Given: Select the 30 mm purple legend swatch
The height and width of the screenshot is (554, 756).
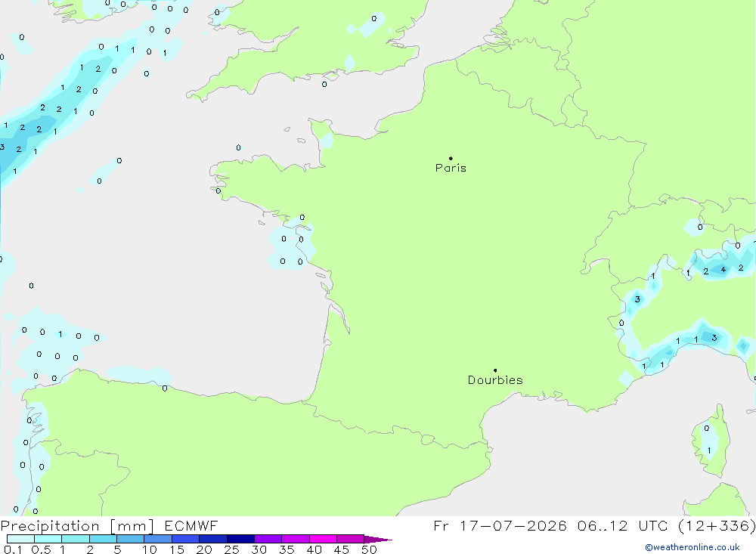Looking at the screenshot, I should 268,539.
